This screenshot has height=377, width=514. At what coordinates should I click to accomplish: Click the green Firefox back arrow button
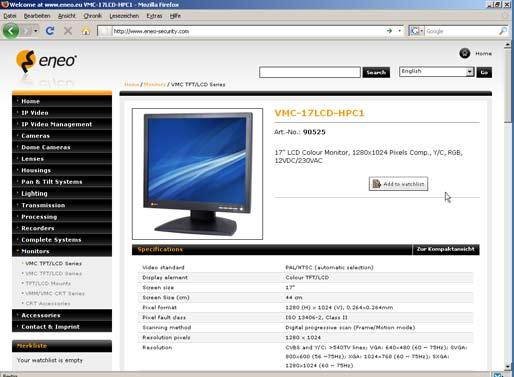(x=11, y=31)
